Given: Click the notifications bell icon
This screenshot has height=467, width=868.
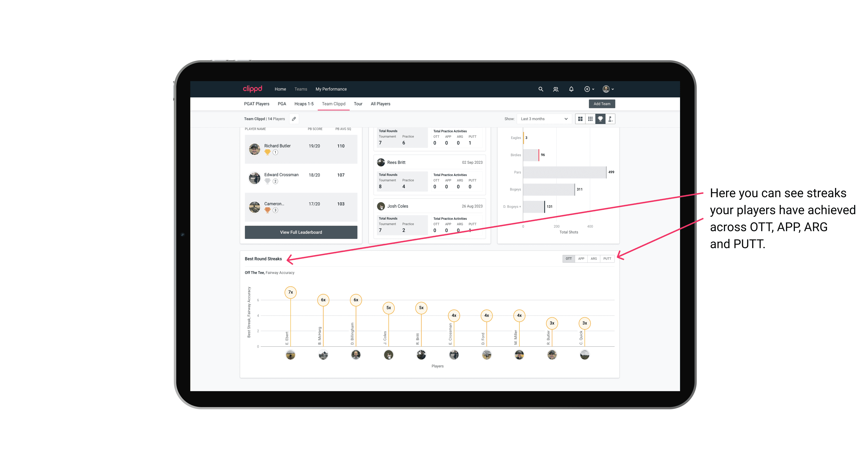Looking at the screenshot, I should pos(571,89).
